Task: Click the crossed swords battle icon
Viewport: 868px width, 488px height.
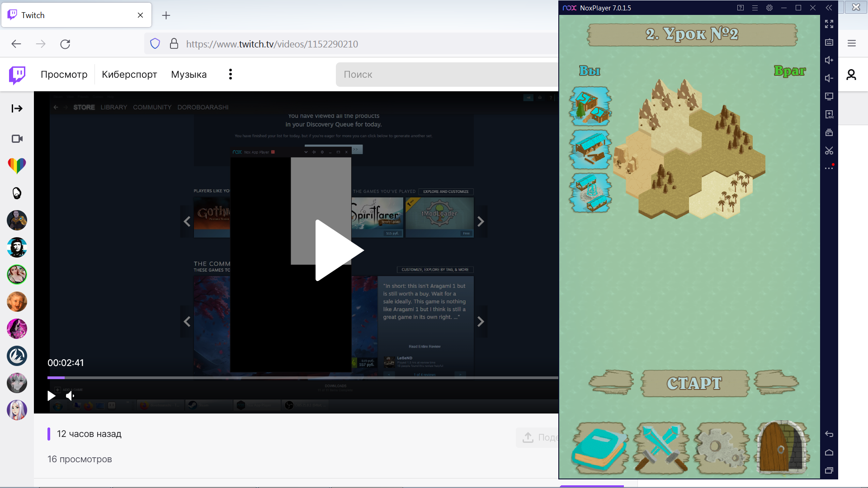Action: click(x=661, y=447)
